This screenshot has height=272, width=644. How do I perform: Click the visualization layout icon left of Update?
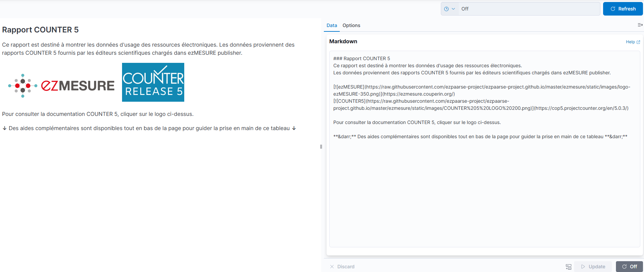click(569, 267)
